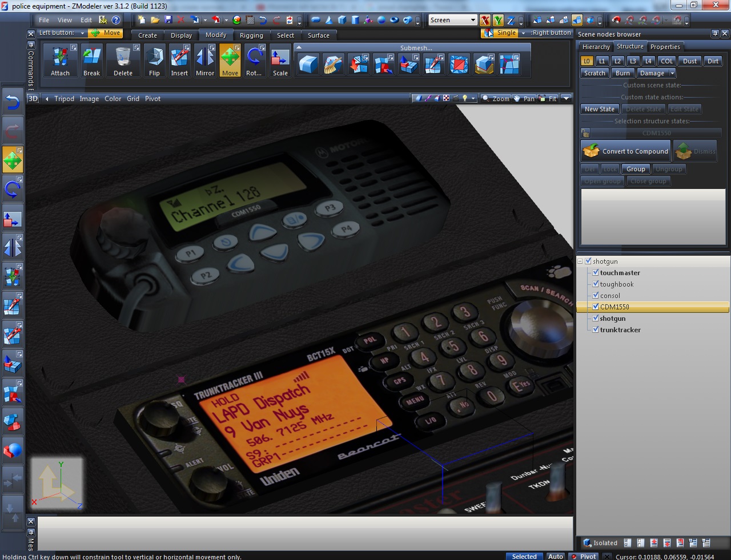Toggle the Y axis constraint

(498, 21)
